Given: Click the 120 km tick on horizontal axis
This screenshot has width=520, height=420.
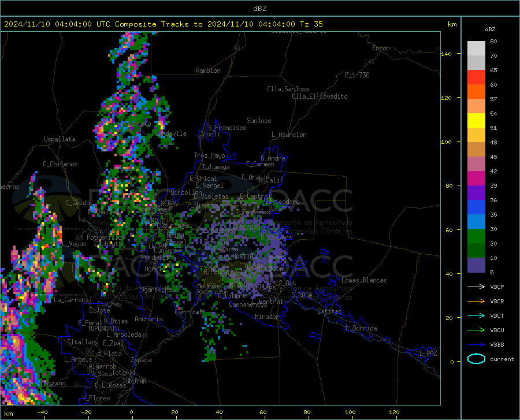Looking at the screenshot, I should (394, 412).
